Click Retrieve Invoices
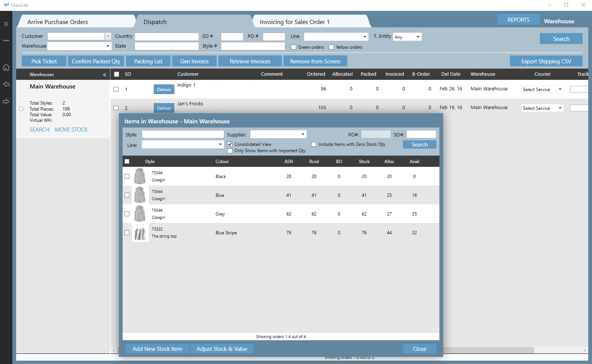This screenshot has width=592, height=364. (x=250, y=61)
